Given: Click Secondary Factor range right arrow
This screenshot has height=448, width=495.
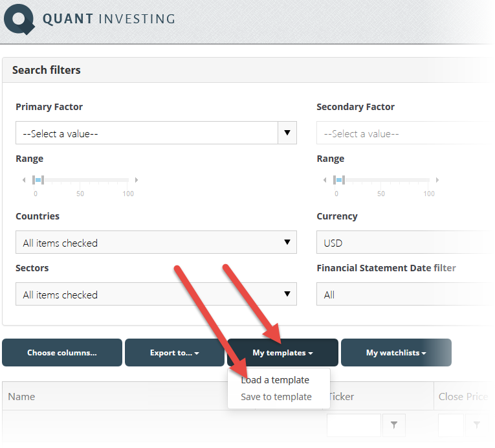Looking at the screenshot, I should [437, 180].
